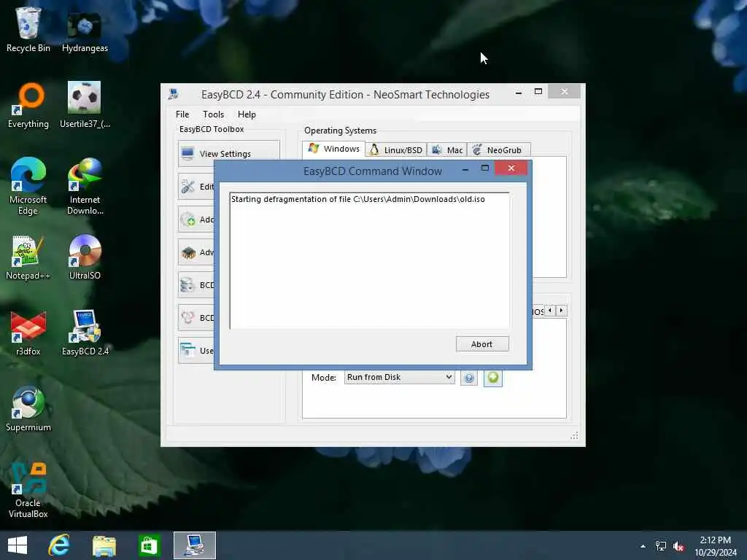
Task: Click the BCD Deployment icon
Action: tap(187, 318)
